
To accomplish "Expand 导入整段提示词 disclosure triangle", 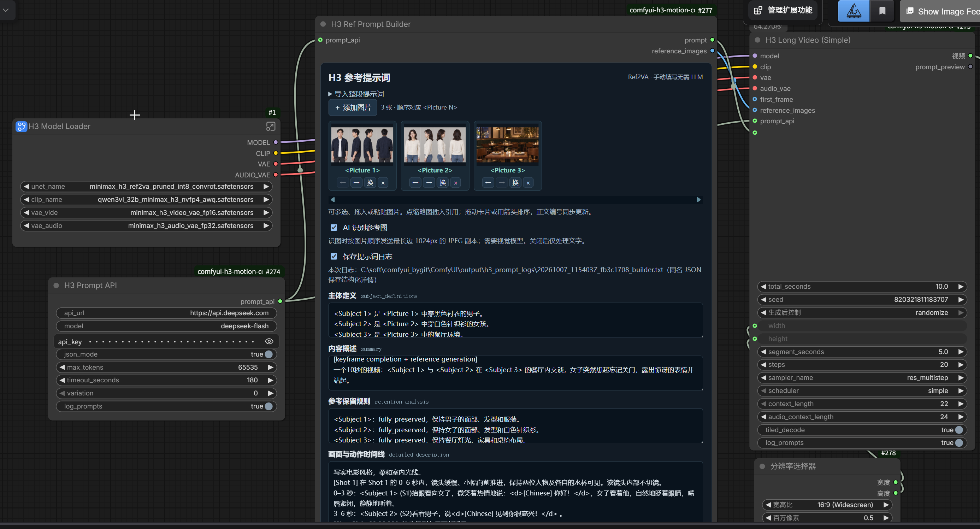I will click(330, 94).
